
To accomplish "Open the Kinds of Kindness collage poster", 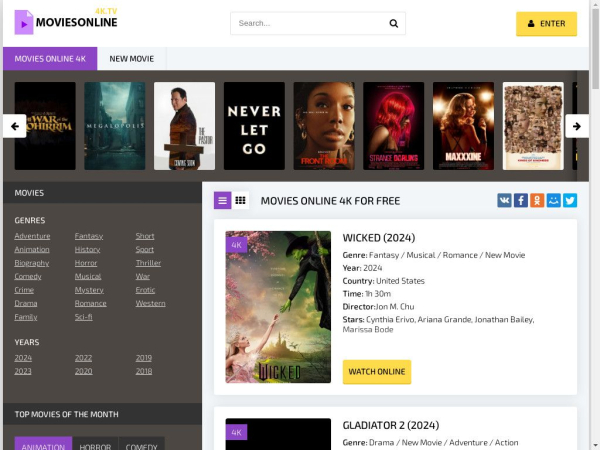I will 533,126.
